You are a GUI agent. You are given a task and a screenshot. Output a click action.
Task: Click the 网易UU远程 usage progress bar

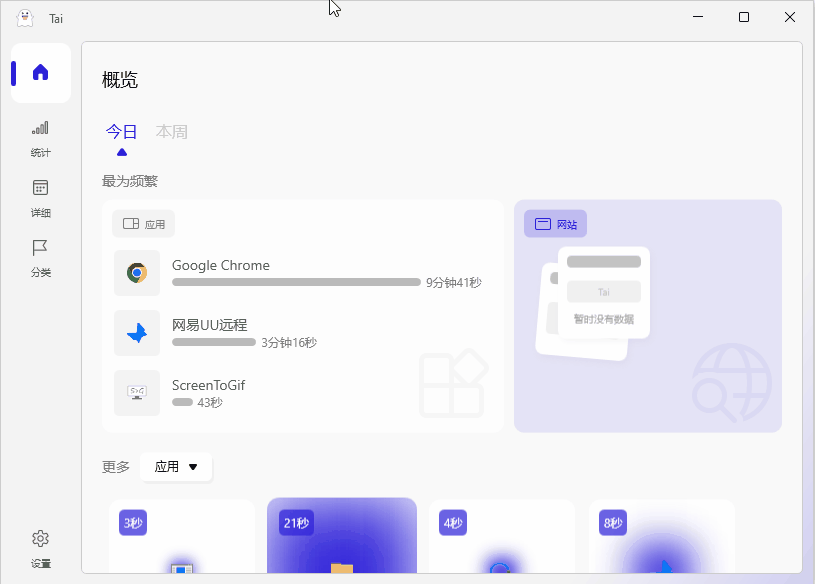tap(214, 342)
